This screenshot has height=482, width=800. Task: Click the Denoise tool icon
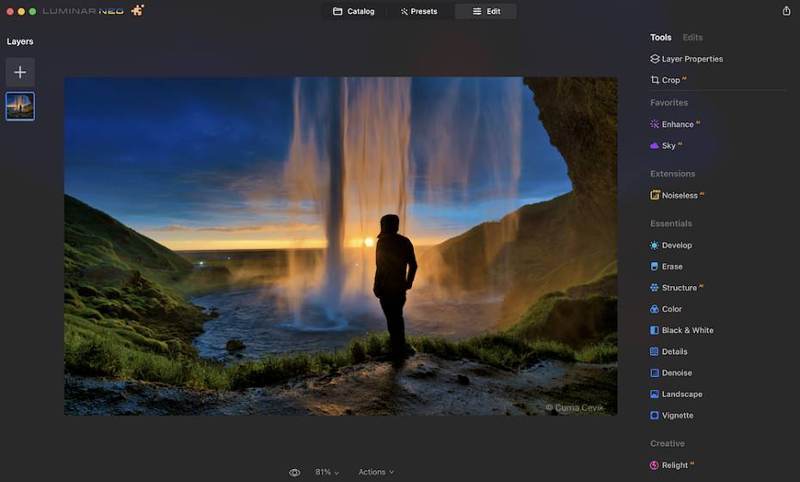[655, 373]
